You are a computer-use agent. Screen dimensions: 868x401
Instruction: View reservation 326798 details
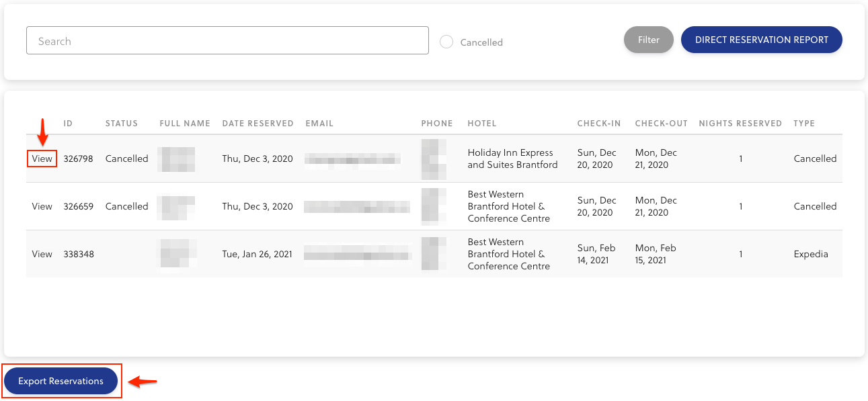pyautogui.click(x=42, y=159)
